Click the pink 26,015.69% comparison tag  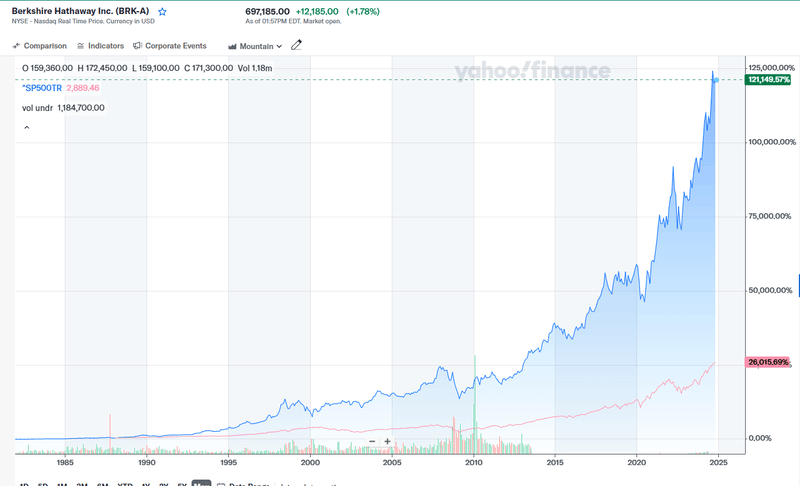[x=767, y=362]
